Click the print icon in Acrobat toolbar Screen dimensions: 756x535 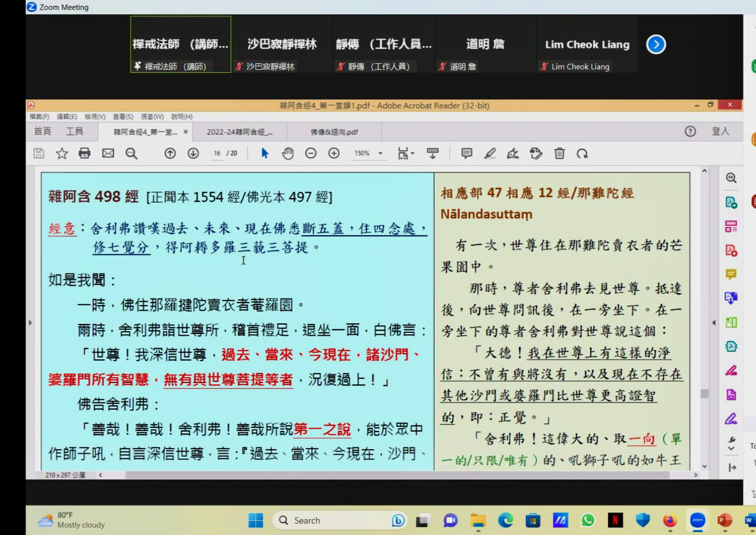coord(84,154)
